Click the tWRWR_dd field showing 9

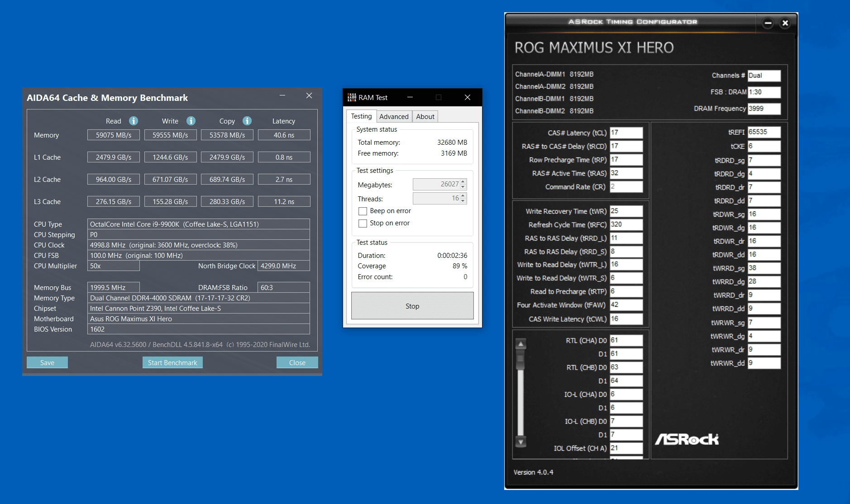click(764, 363)
